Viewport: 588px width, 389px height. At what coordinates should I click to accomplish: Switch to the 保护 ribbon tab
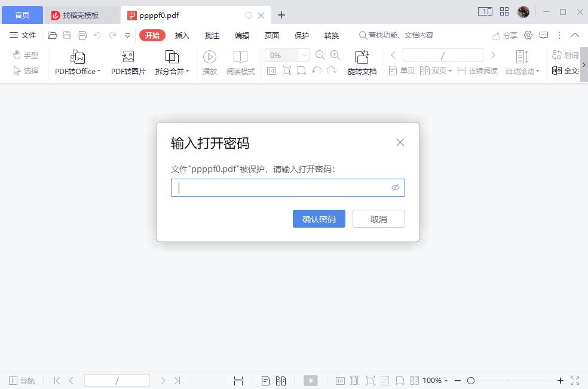click(x=302, y=35)
